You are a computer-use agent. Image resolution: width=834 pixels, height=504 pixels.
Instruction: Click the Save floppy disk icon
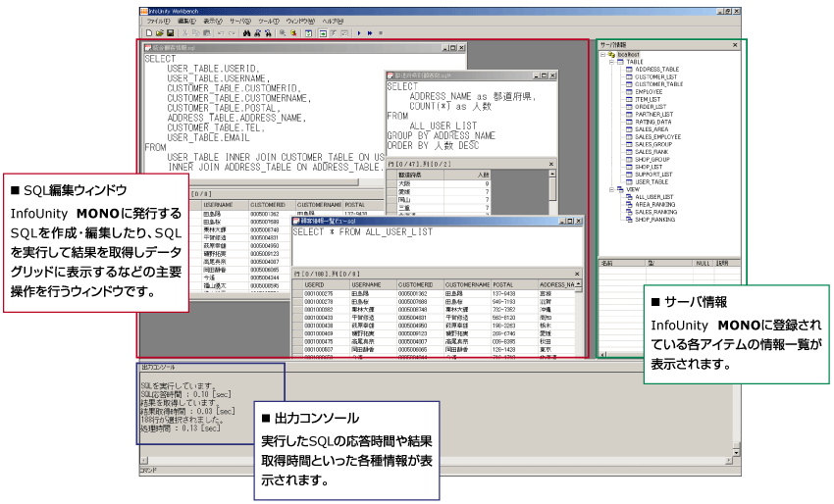tap(170, 33)
